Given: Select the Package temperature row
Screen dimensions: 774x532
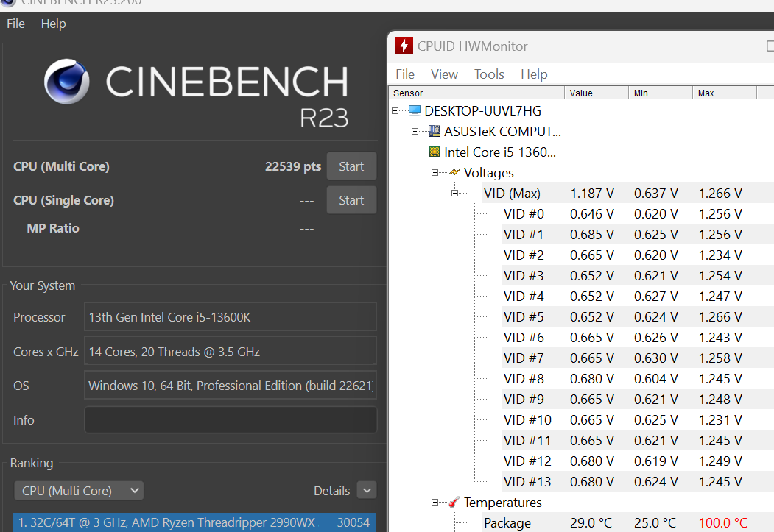Looking at the screenshot, I should point(628,522).
